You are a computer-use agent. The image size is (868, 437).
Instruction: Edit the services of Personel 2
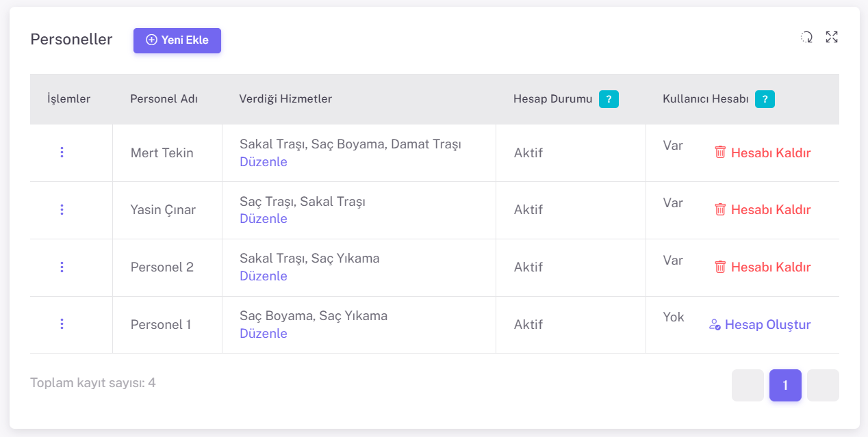[264, 276]
